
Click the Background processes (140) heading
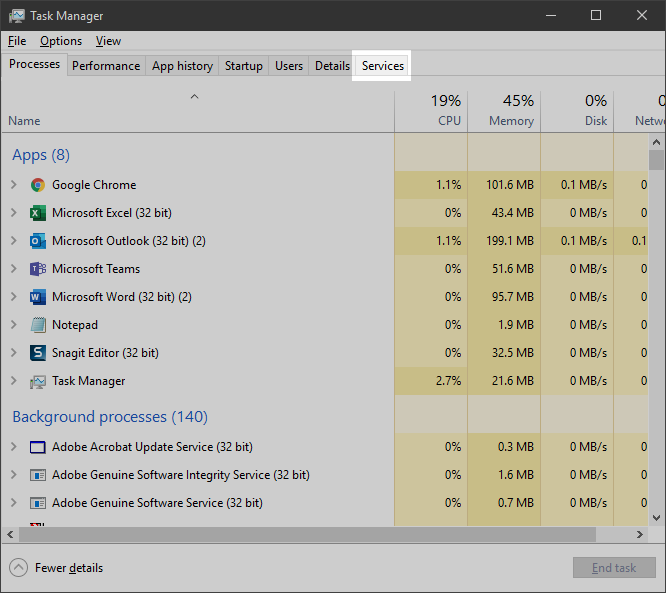click(110, 417)
